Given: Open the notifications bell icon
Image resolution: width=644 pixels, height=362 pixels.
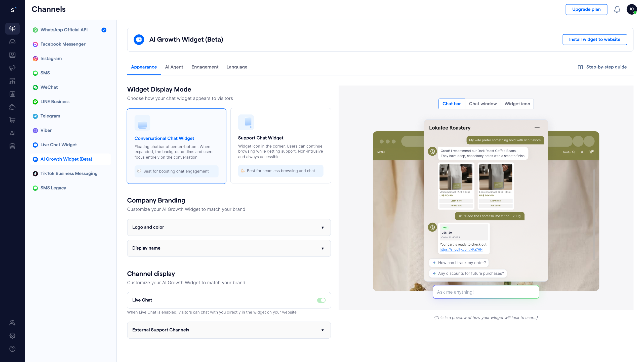Looking at the screenshot, I should [x=617, y=10].
